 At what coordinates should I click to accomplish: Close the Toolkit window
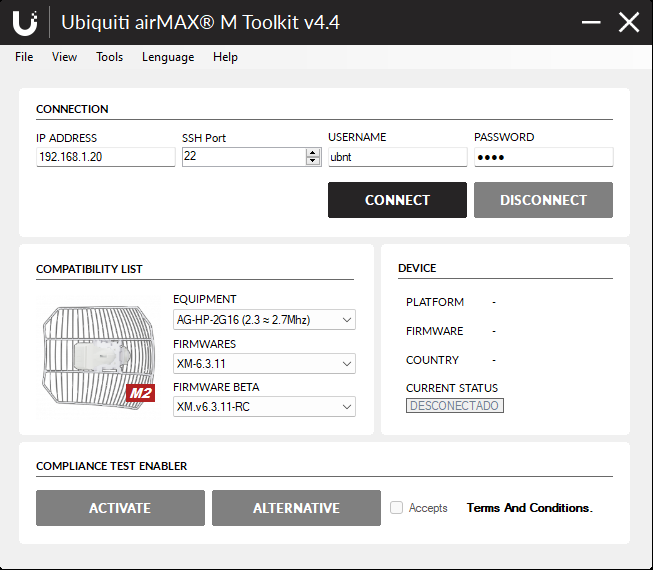tap(629, 22)
